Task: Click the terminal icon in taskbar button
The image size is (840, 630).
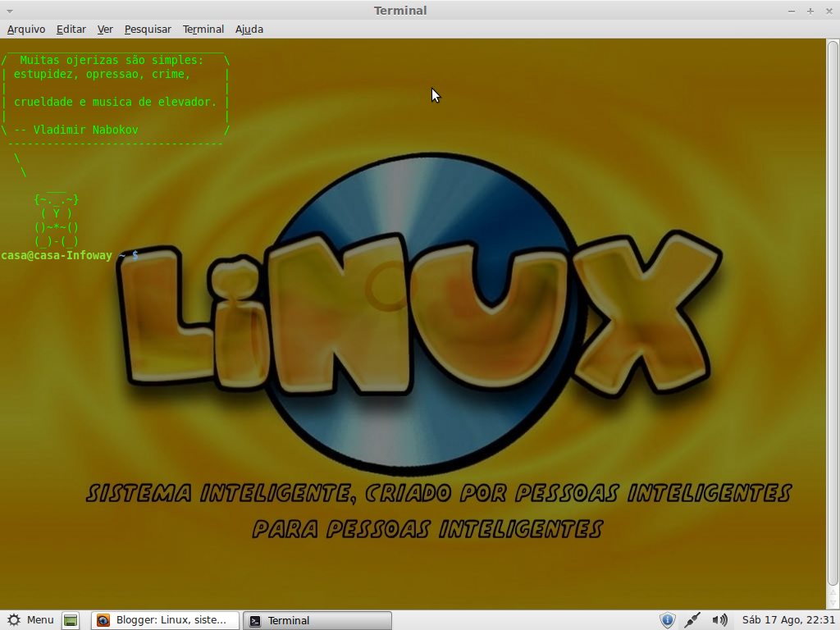Action: coord(256,621)
